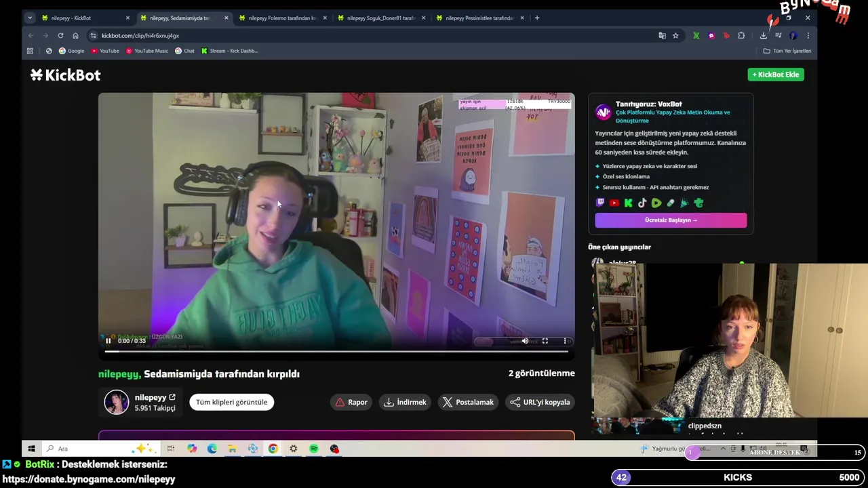Open the browser extensions puzzle icon
The width and height of the screenshot is (868, 488).
point(741,35)
